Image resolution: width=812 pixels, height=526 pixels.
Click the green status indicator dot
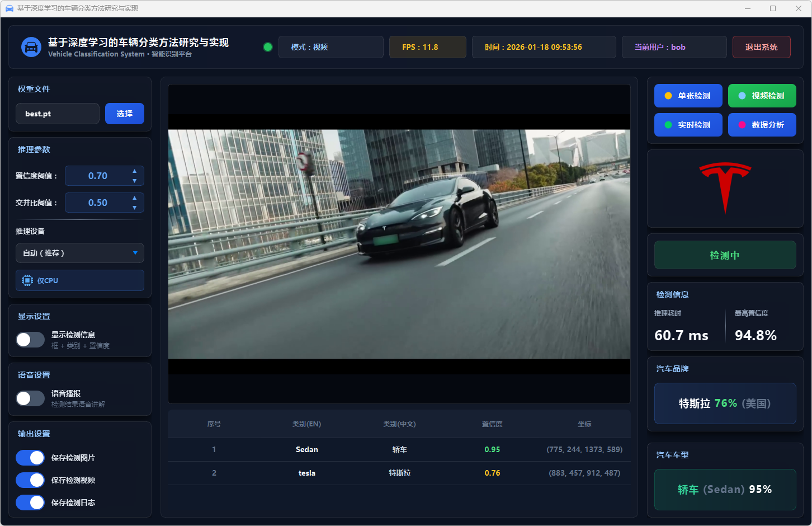268,47
